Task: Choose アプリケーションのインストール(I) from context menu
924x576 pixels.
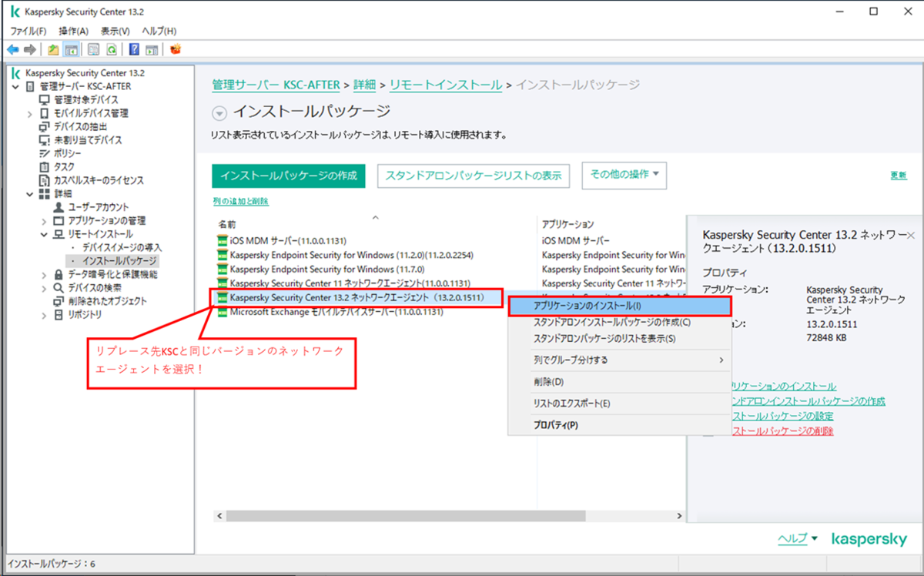Action: point(619,306)
